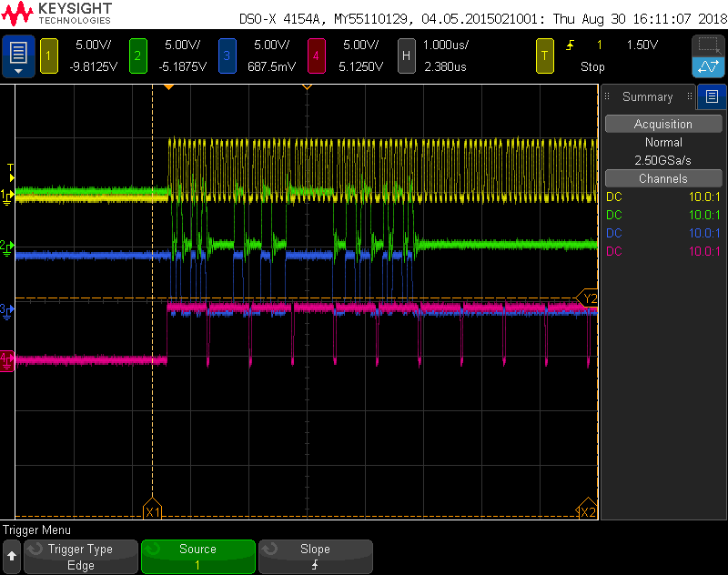Click the channel 3 ground level marker
728x575 pixels.
click(x=7, y=311)
